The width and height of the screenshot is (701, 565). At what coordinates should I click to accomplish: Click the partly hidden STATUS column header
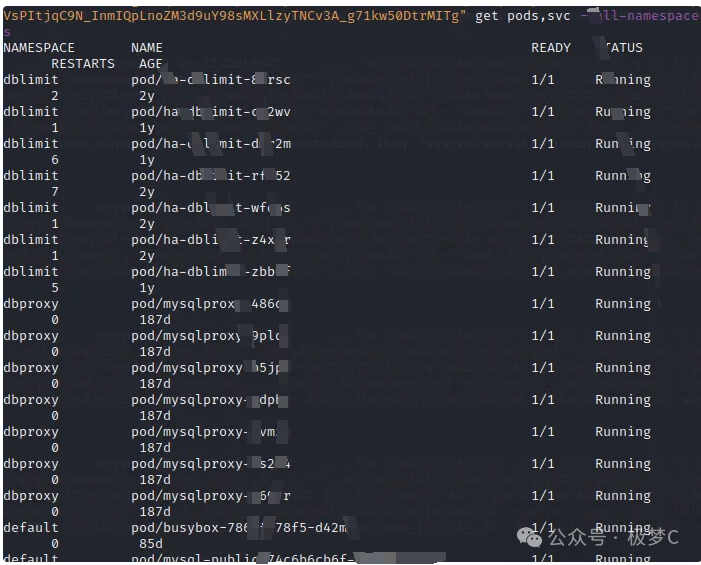pyautogui.click(x=623, y=48)
